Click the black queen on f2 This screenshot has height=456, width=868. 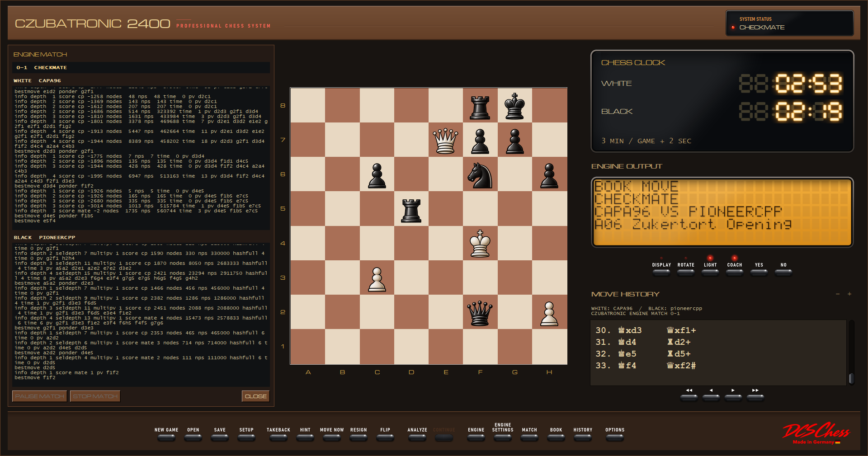coord(480,313)
